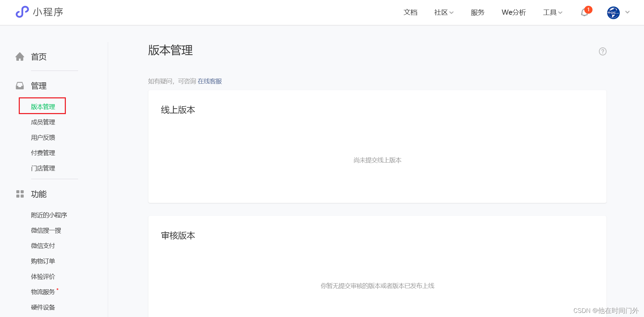
Task: Open 体验评价 in sidebar
Action: pyautogui.click(x=43, y=276)
